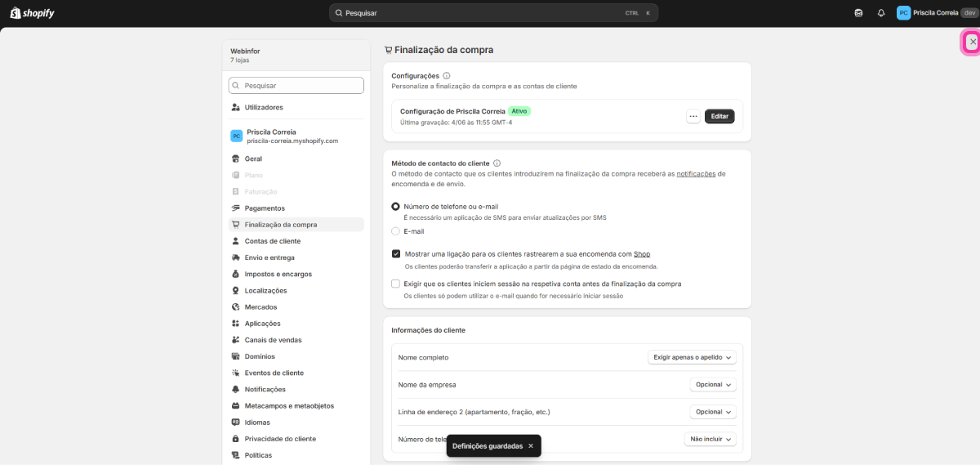Select priscila-correia.myshopify.com store entry

pos(296,136)
